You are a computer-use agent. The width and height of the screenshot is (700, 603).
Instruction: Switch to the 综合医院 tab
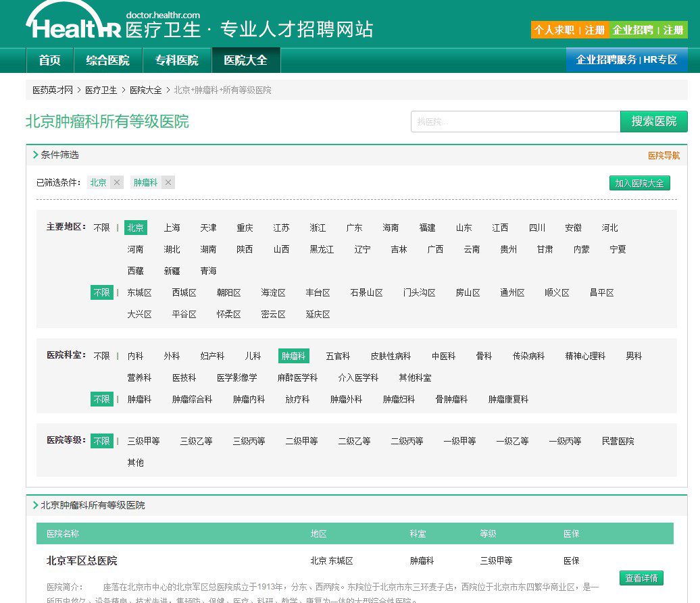(108, 60)
